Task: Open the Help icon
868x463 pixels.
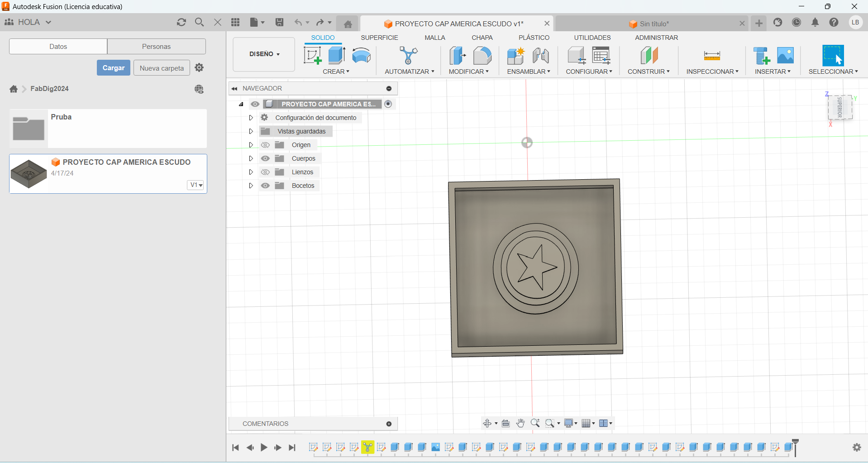Action: [834, 23]
